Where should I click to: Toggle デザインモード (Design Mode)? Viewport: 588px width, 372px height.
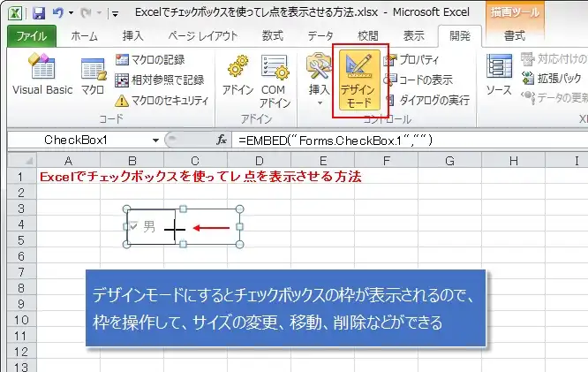[x=358, y=80]
